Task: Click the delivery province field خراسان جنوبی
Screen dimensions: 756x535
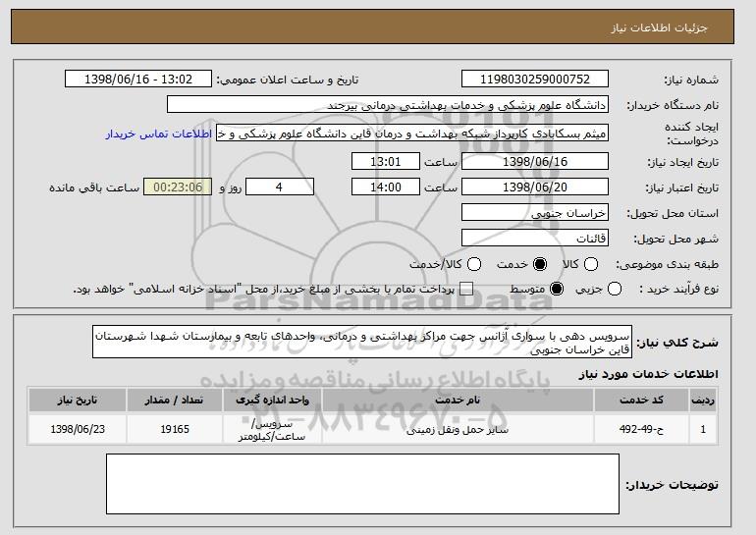Action: (x=535, y=213)
